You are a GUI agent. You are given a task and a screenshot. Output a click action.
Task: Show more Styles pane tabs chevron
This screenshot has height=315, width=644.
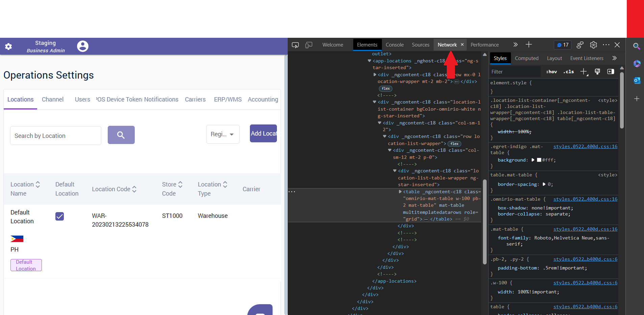(614, 58)
